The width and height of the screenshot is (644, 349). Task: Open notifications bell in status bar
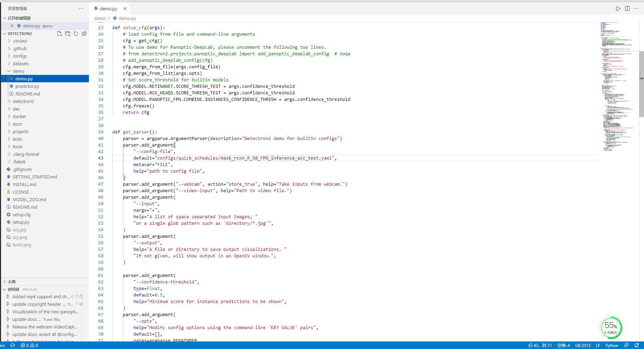636,345
